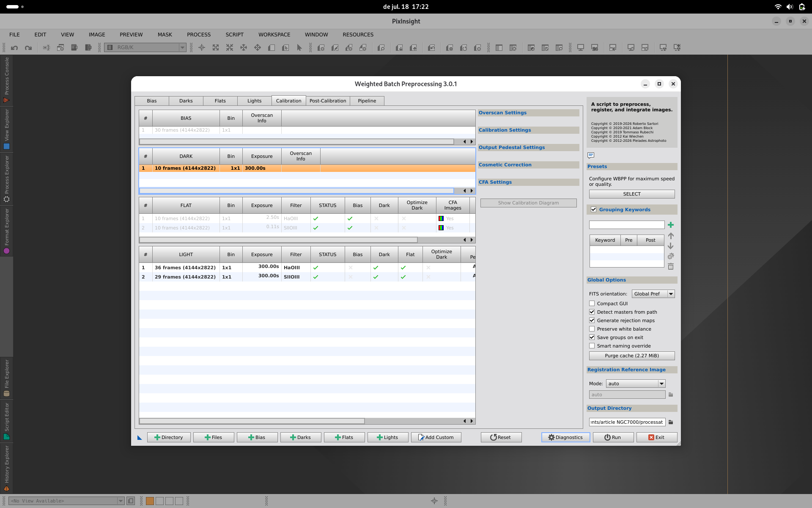Expand CFA Settings section

coord(528,182)
